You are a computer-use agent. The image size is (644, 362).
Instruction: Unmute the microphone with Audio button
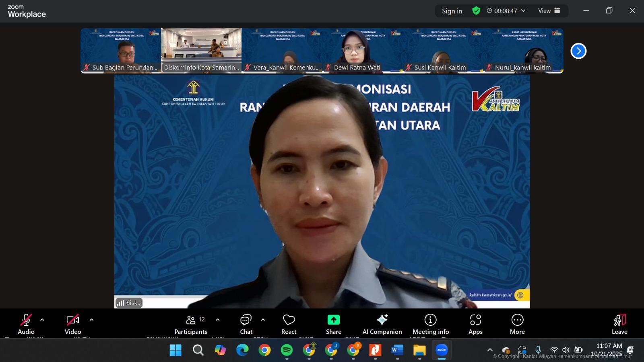(x=26, y=324)
